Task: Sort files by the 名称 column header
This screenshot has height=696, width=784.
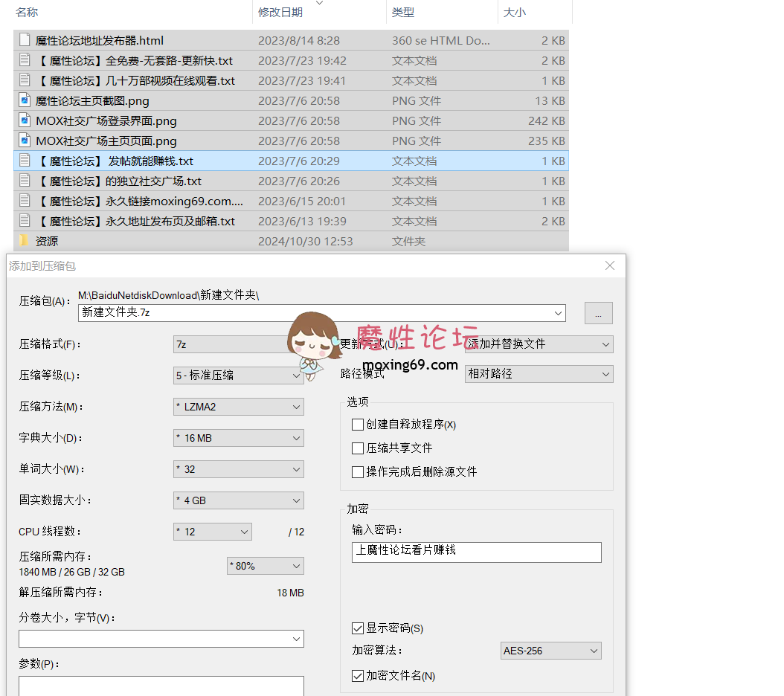Action: click(26, 12)
